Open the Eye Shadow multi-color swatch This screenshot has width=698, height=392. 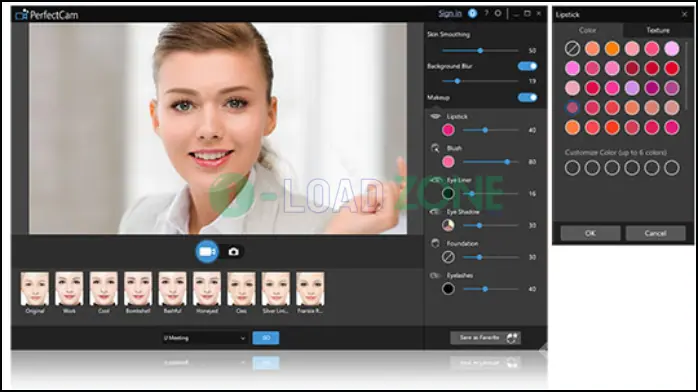tap(448, 226)
